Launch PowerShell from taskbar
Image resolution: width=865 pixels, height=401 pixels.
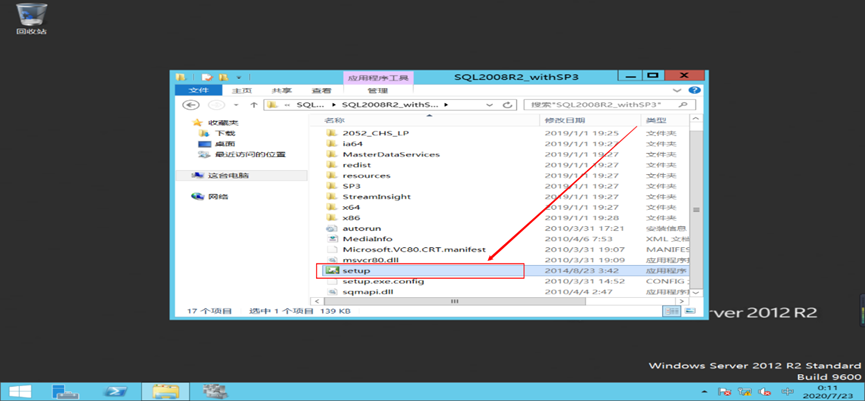(114, 392)
